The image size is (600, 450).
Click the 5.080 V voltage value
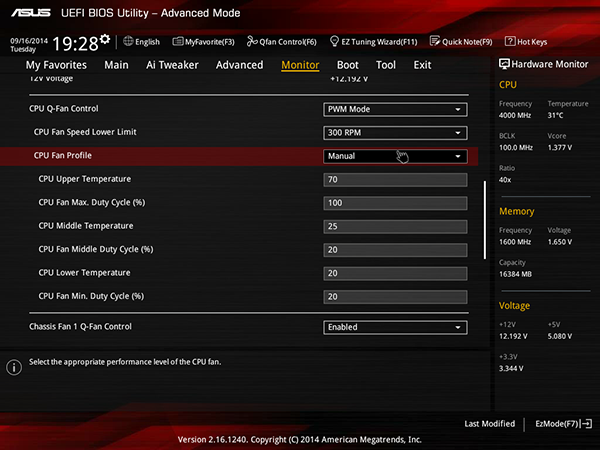559,336
